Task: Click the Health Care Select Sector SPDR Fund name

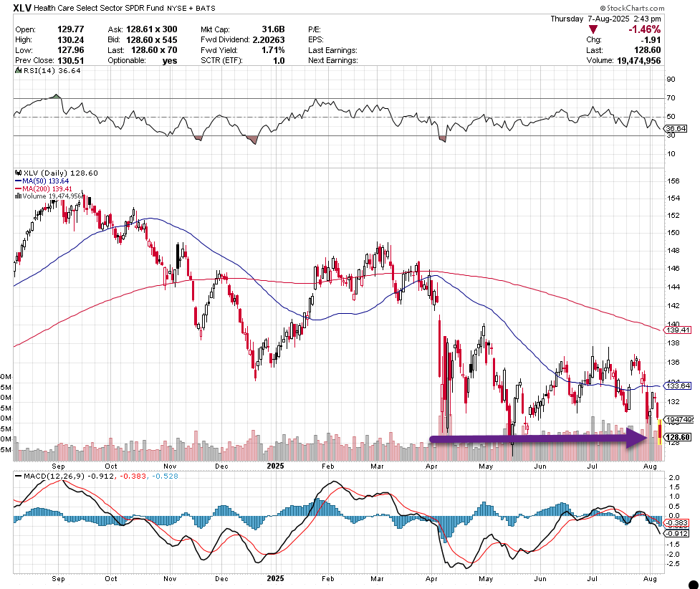Action: tap(99, 8)
